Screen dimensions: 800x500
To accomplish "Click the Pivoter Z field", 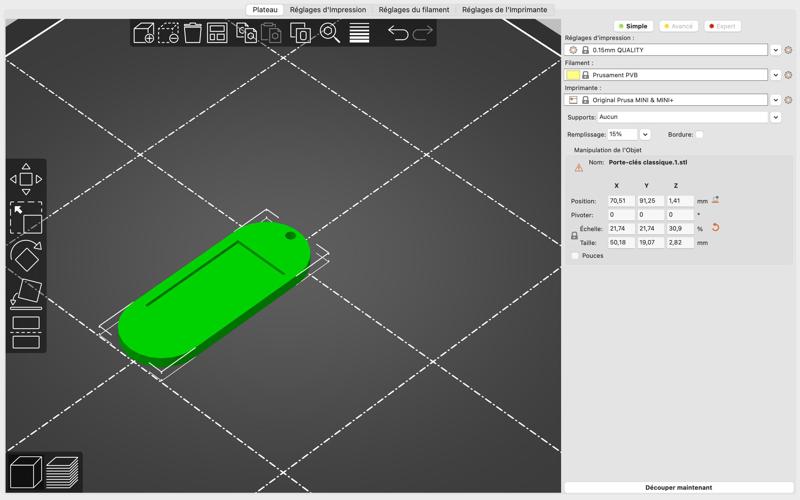I will pyautogui.click(x=680, y=215).
